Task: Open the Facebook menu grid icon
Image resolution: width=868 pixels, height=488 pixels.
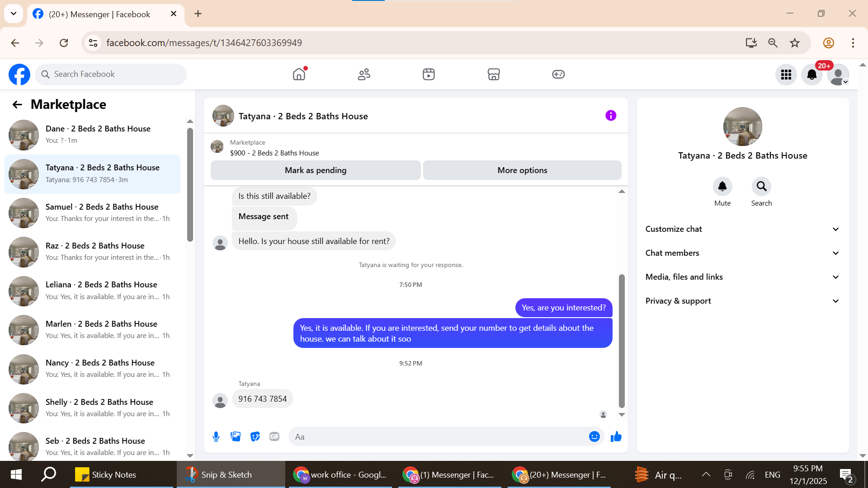Action: coord(786,75)
